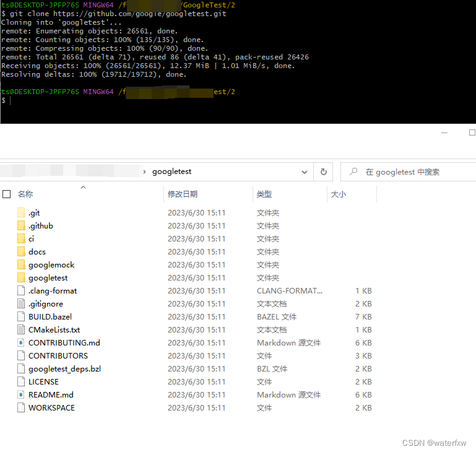The image size is (476, 452).
Task: Click the BAZEL 文件 type cell
Action: [x=277, y=317]
